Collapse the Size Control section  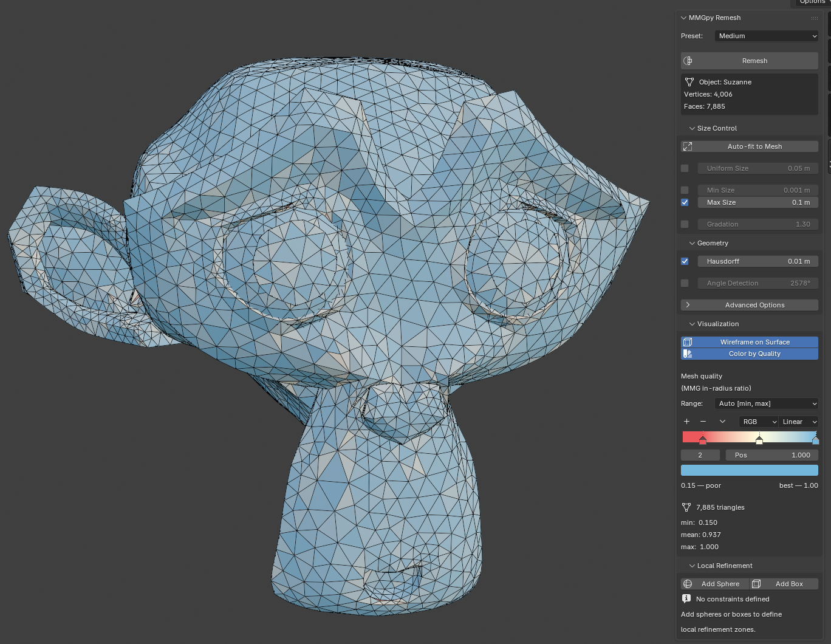tap(692, 128)
